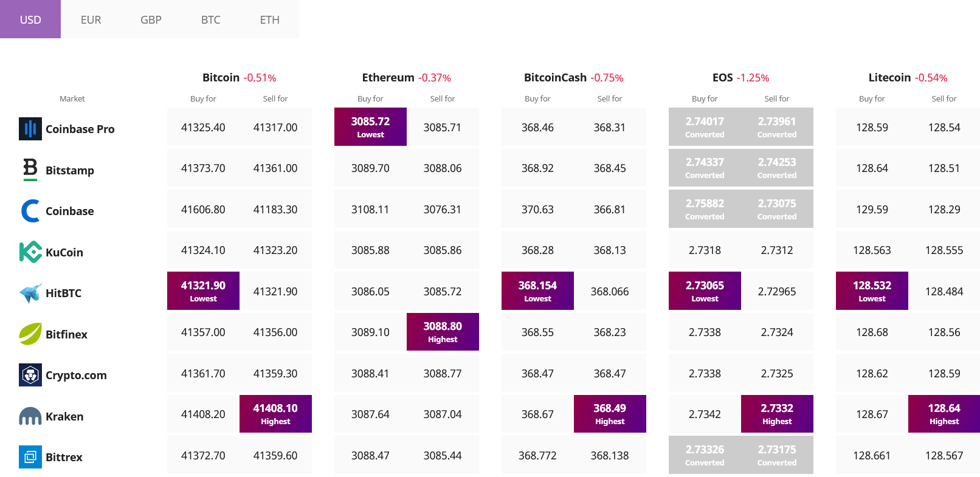Click Ethereum buy price 3088.41
The width and height of the screenshot is (980, 477).
click(x=370, y=373)
